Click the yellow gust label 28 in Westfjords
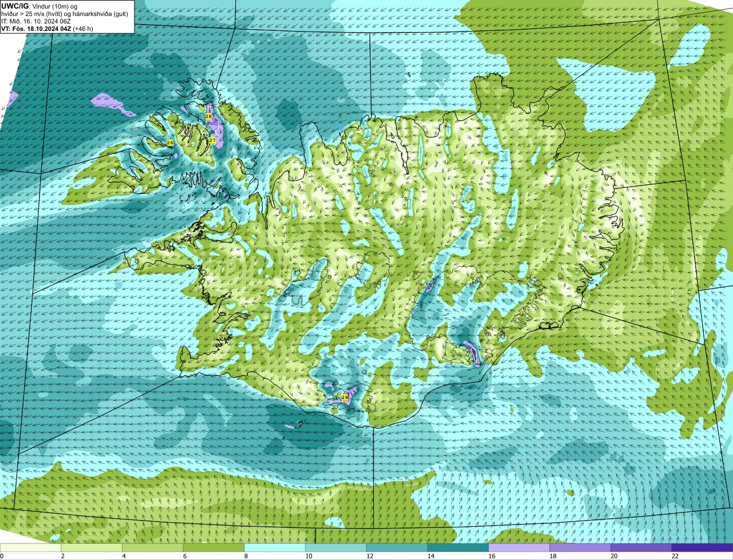The height and width of the screenshot is (560, 733). coord(208,116)
